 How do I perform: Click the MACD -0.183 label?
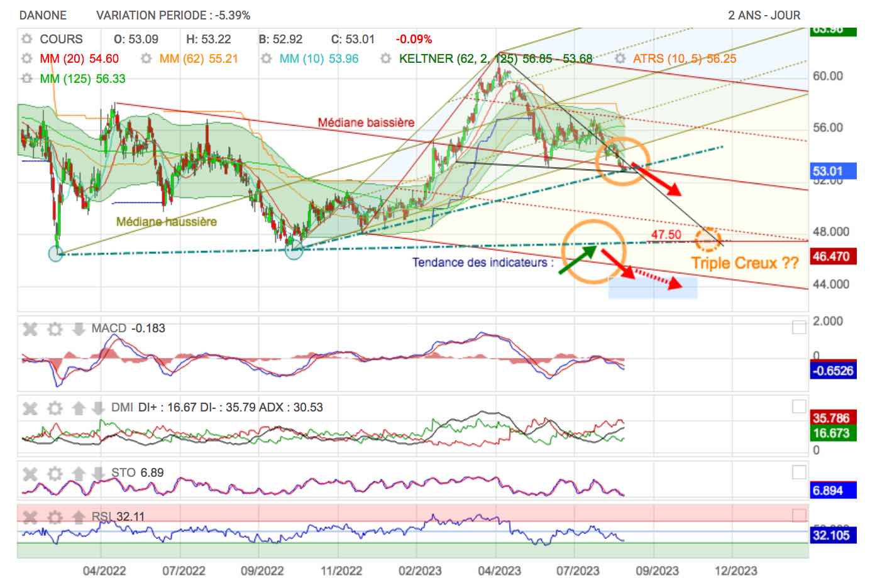pyautogui.click(x=128, y=328)
